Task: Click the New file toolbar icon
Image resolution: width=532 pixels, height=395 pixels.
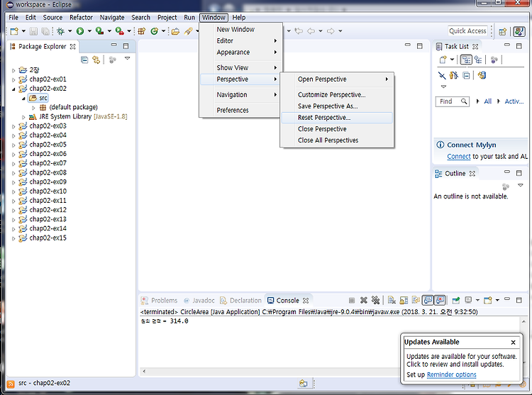Action: [14, 31]
